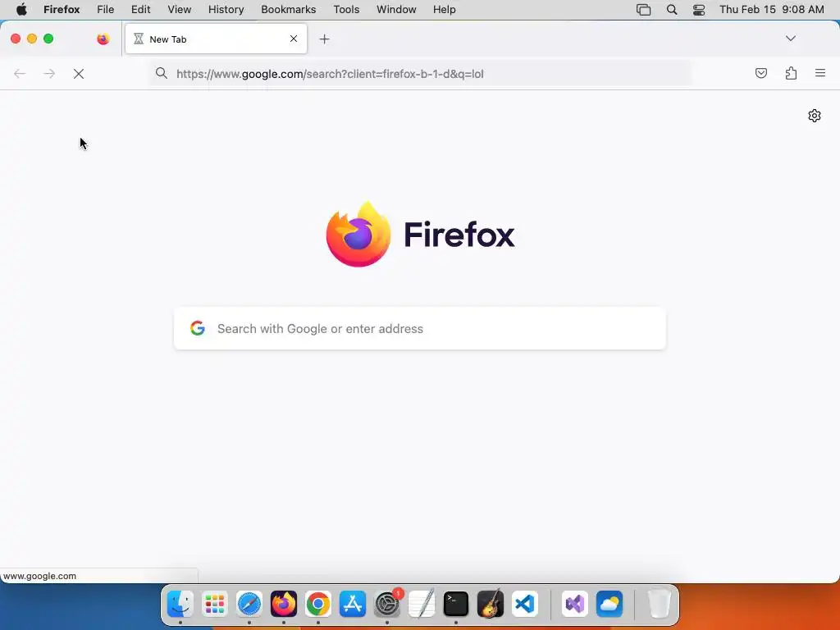Open the Firefox application menu
840x630 pixels.
pyautogui.click(x=820, y=73)
